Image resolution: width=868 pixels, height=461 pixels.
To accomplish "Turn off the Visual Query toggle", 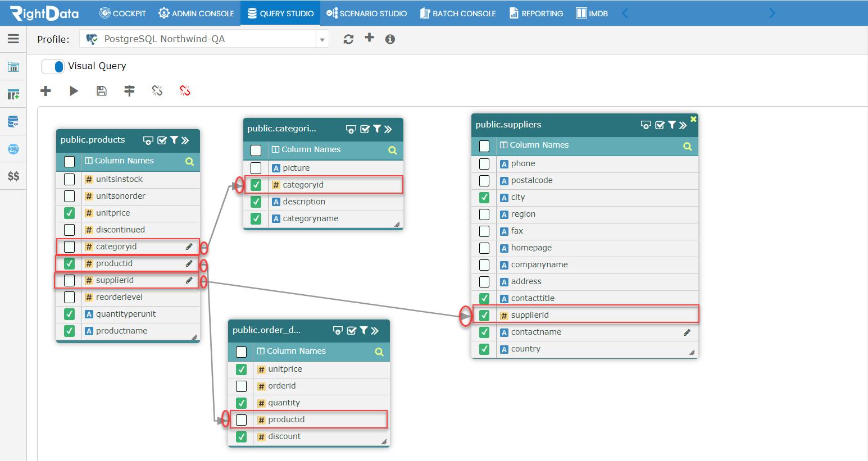I will coord(52,66).
